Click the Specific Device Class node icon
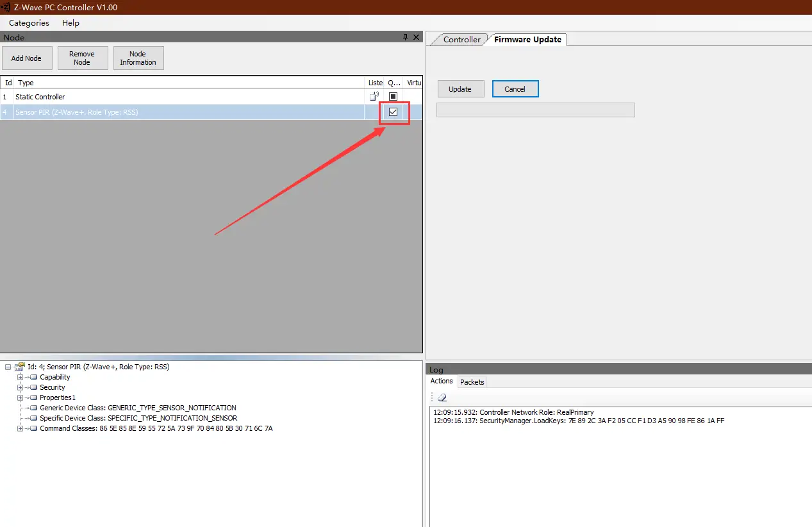 33,418
